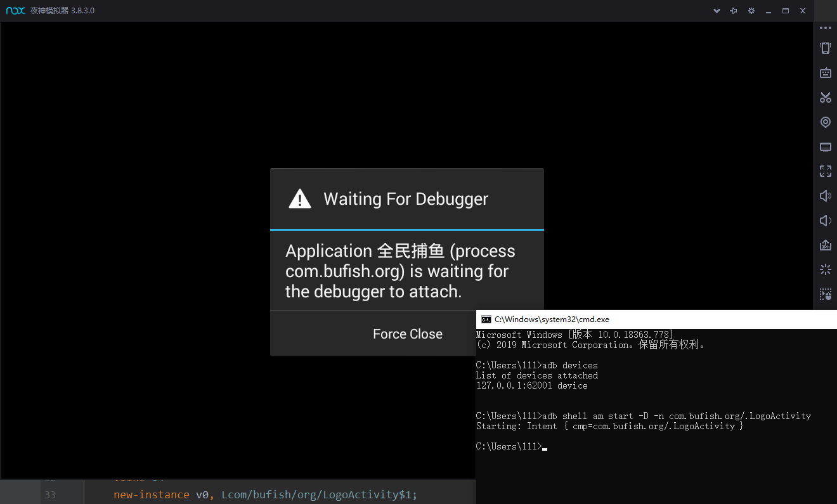The image size is (837, 504).
Task: Click the shake device icon
Action: click(825, 48)
